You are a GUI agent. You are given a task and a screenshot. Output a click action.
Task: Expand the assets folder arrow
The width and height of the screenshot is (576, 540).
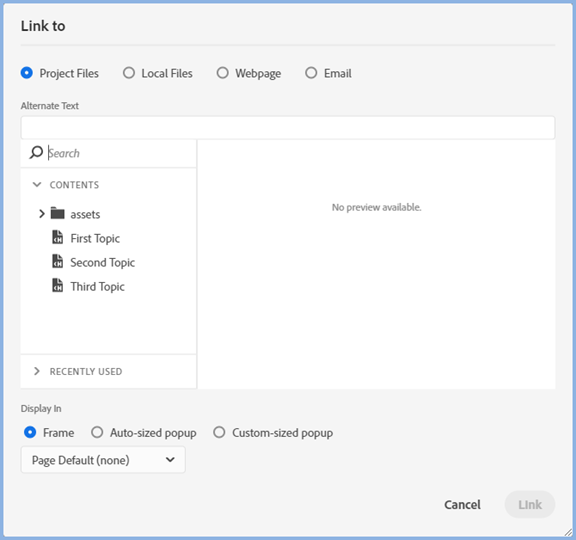coord(42,213)
